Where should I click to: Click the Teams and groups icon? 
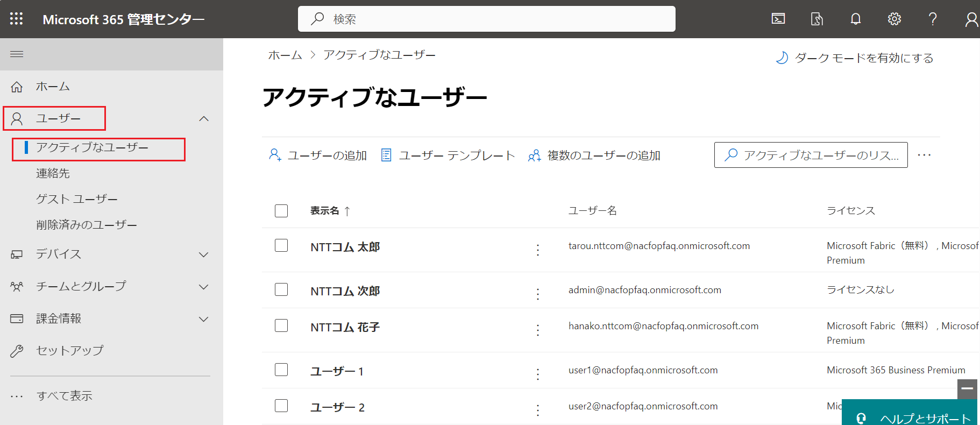(x=17, y=287)
